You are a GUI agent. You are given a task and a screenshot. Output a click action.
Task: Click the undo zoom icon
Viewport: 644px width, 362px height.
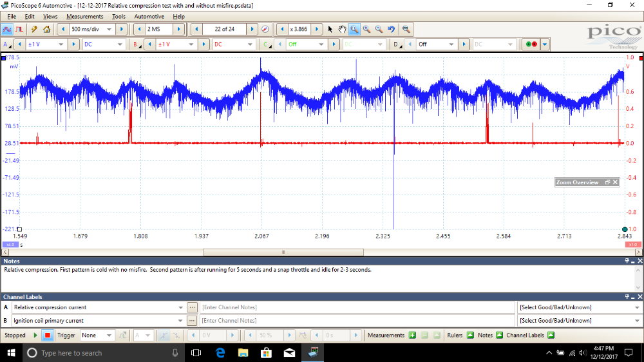(x=391, y=29)
